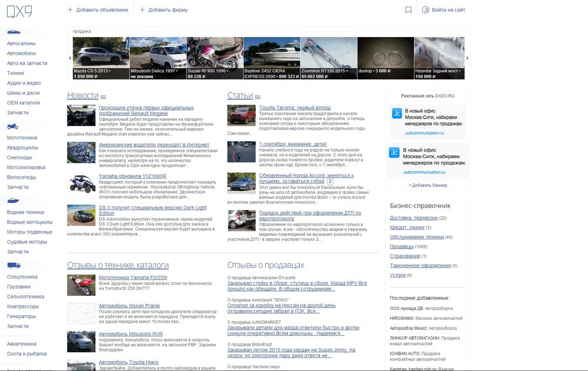The image size is (588, 371).
Task: Click Добавить баннер link
Action: tap(428, 185)
